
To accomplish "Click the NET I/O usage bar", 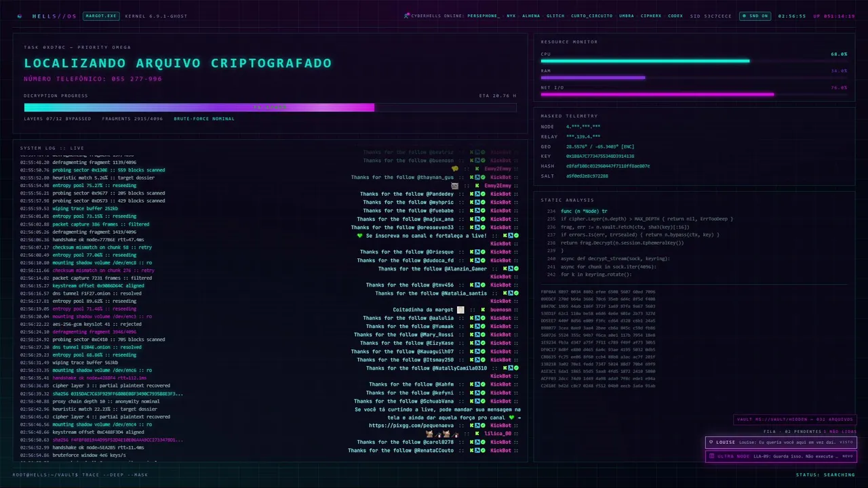I will (694, 94).
